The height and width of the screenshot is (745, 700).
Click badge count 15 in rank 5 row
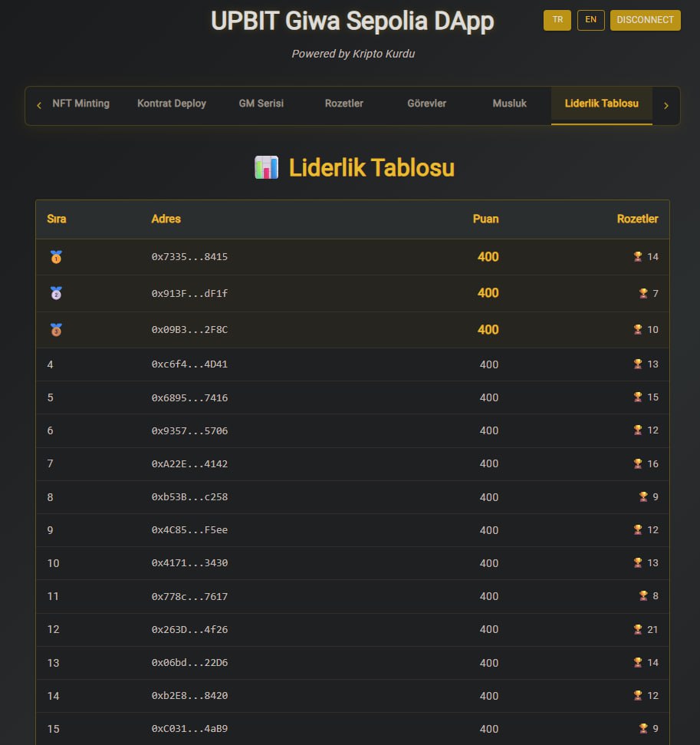652,397
